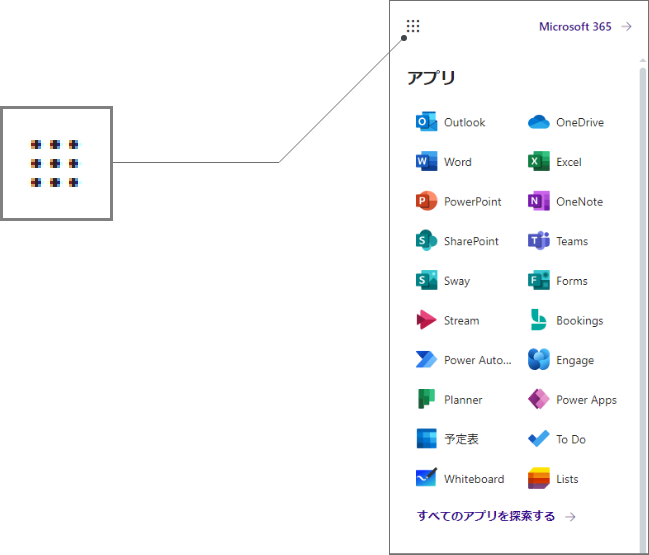The width and height of the screenshot is (649, 555).
Task: Choose the OneNote text label
Action: point(579,202)
